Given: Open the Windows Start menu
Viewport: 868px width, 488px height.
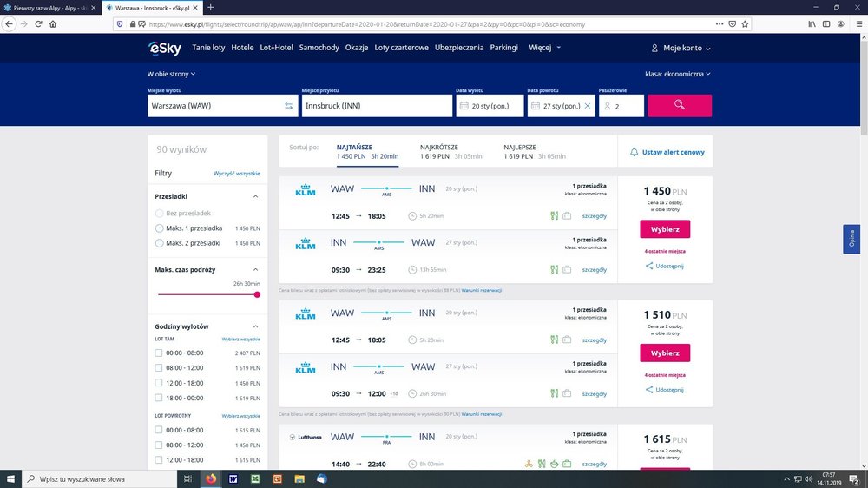Looking at the screenshot, I should (x=10, y=479).
